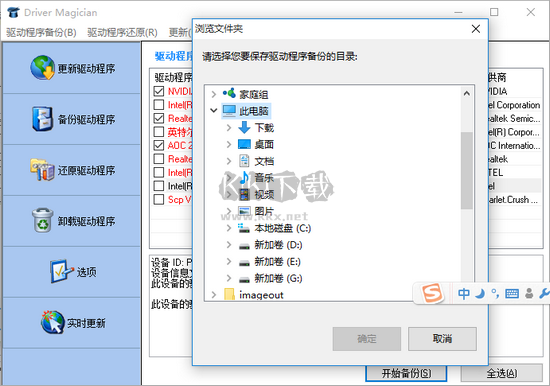Screen dimensions: 550x386
Task: Click the Driver Magician hat icon in title bar
Action: 13,13
